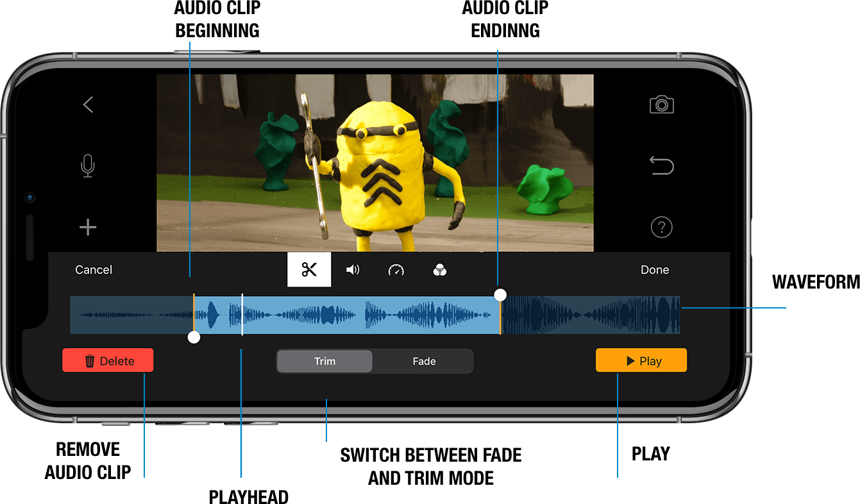
Task: Confirm changes with Done
Action: pyautogui.click(x=655, y=270)
